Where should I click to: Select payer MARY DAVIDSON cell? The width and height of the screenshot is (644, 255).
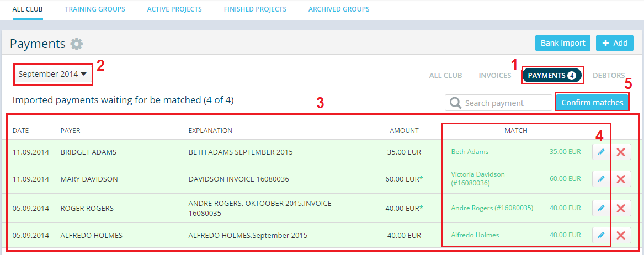(x=89, y=179)
